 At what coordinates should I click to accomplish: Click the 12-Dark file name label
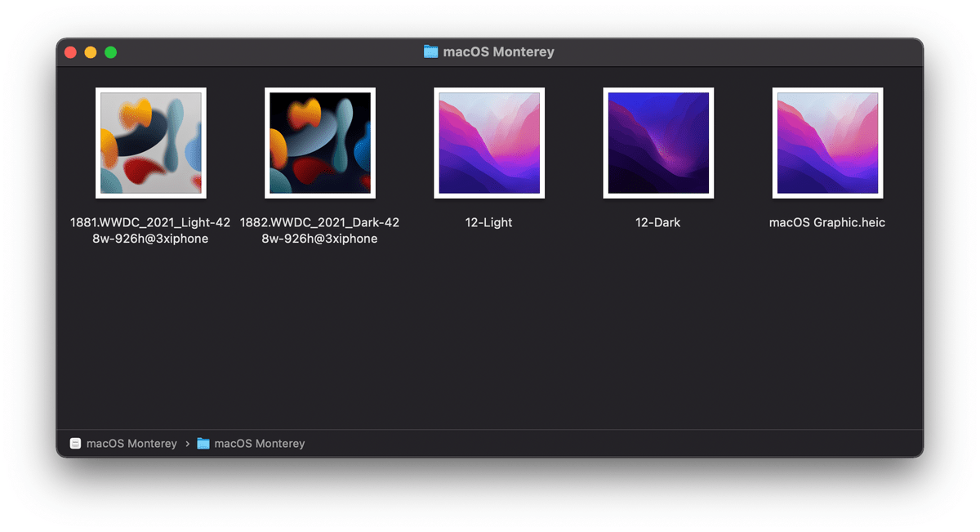tap(658, 222)
